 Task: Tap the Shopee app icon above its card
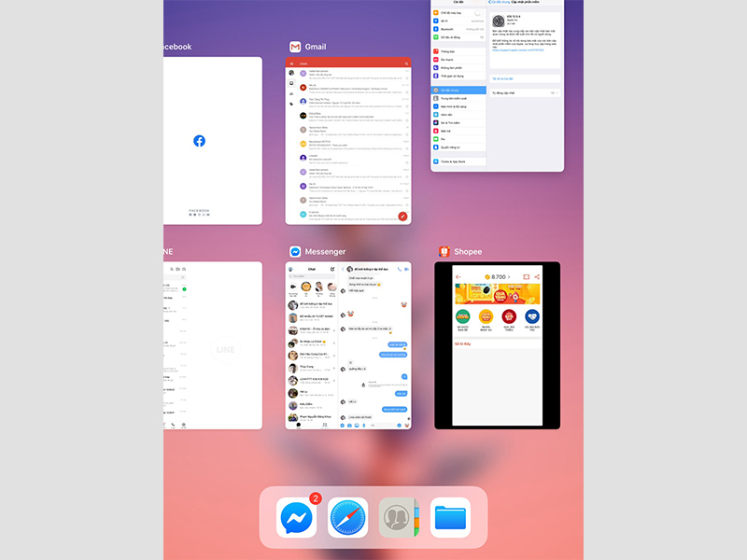click(444, 251)
